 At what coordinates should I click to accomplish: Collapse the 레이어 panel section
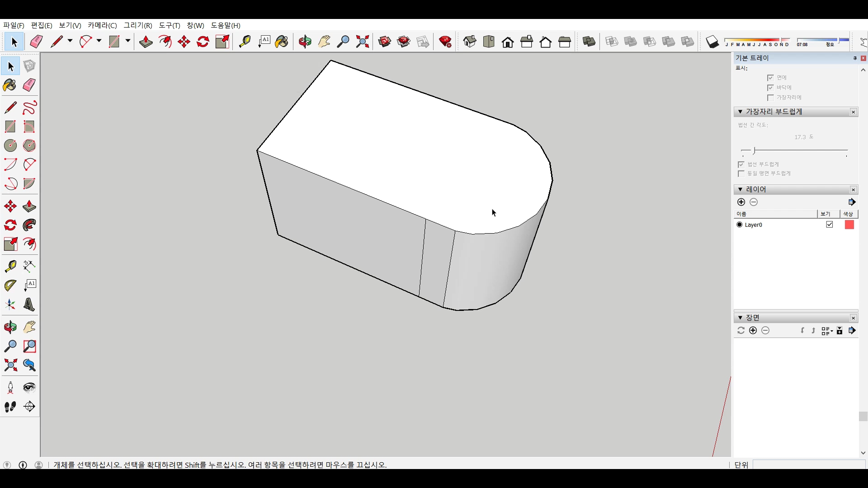tap(740, 189)
